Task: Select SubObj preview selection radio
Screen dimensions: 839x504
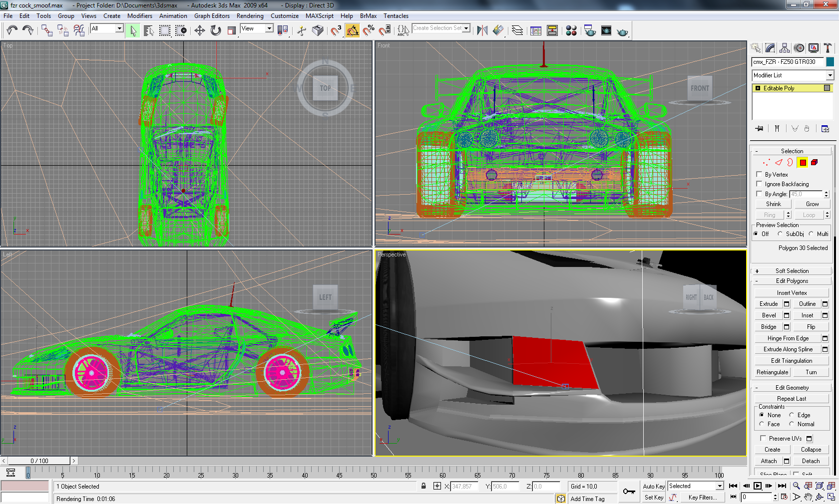Action: point(780,234)
